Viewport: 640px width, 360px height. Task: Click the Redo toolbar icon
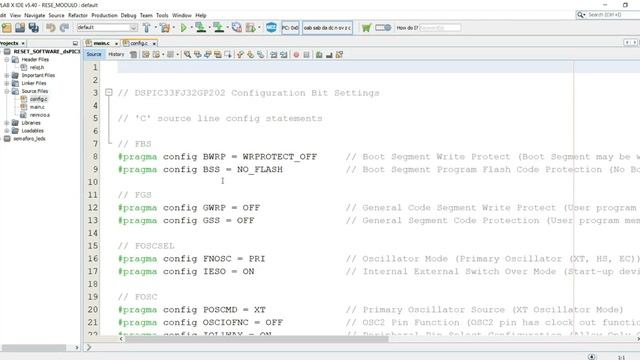(x=64, y=28)
